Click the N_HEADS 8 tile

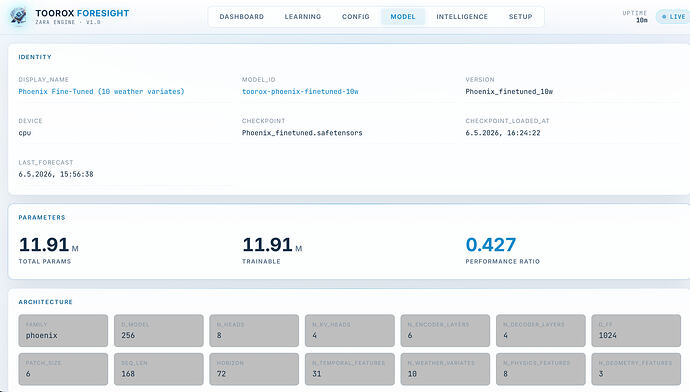pyautogui.click(x=254, y=330)
